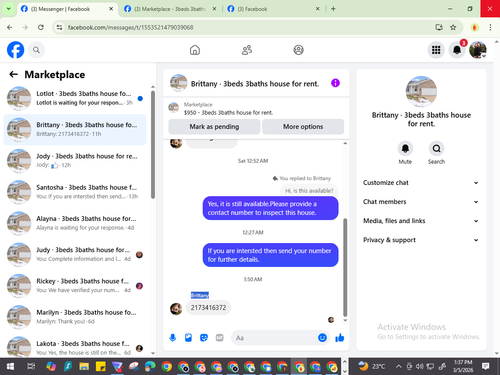The image size is (500, 375).
Task: Open the profile circle icon in navigation
Action: tap(298, 50)
